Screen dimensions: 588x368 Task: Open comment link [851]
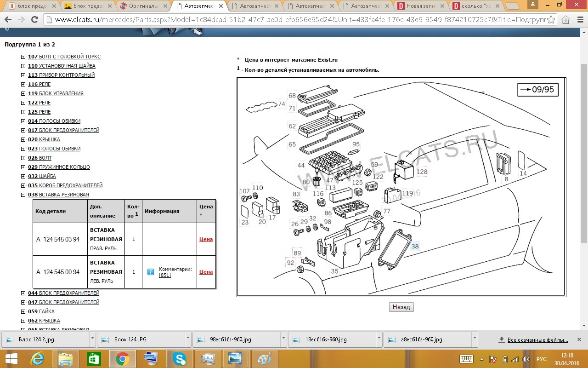pos(164,275)
